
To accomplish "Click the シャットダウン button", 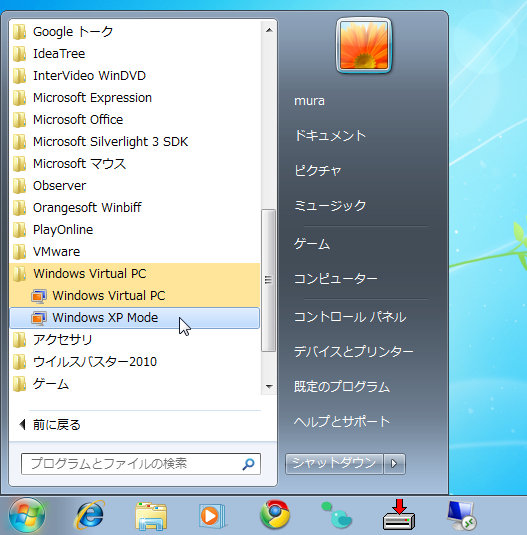I will (334, 464).
